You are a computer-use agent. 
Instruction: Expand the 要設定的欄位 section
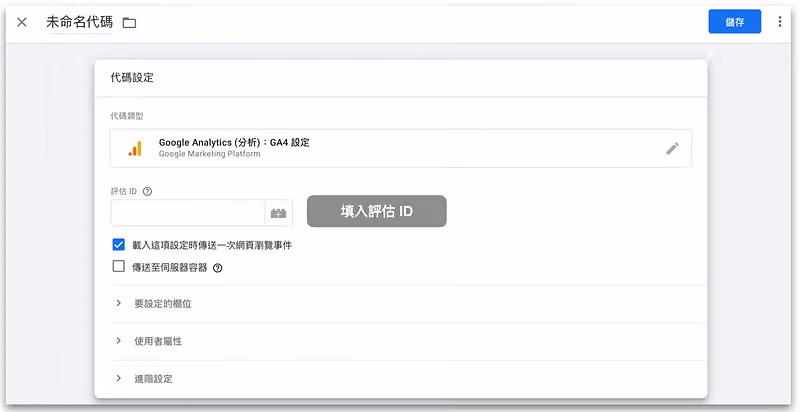point(408,303)
